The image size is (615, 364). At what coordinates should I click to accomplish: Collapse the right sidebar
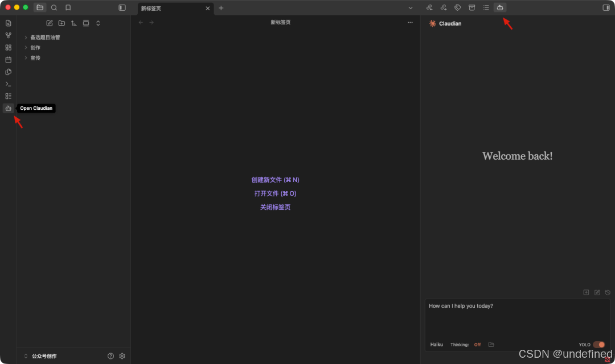tap(606, 7)
